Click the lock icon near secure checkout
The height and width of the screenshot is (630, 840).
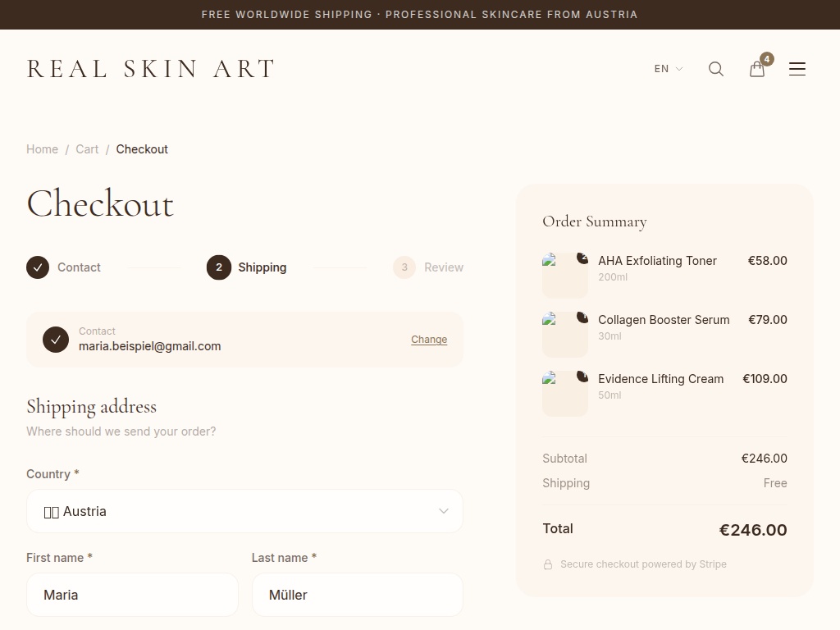coord(548,564)
